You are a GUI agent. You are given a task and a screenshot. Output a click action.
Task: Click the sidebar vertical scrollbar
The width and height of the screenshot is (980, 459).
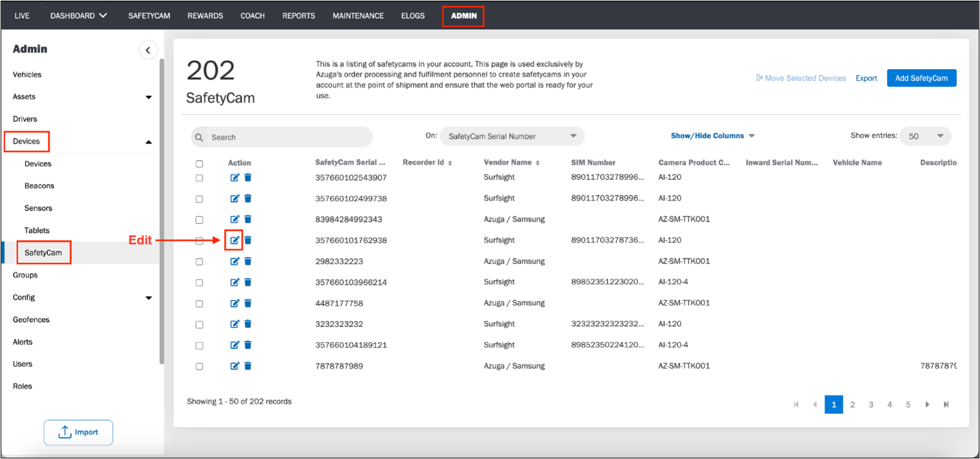point(161,211)
